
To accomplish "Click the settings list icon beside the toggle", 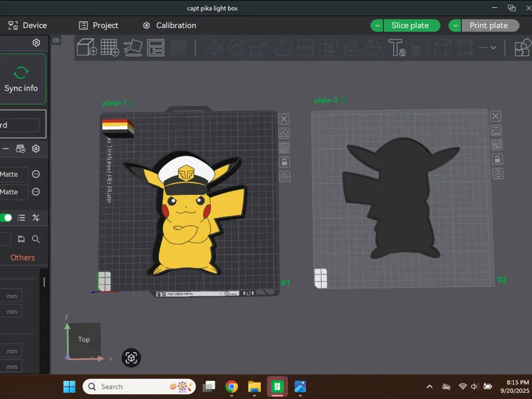I will 21,218.
